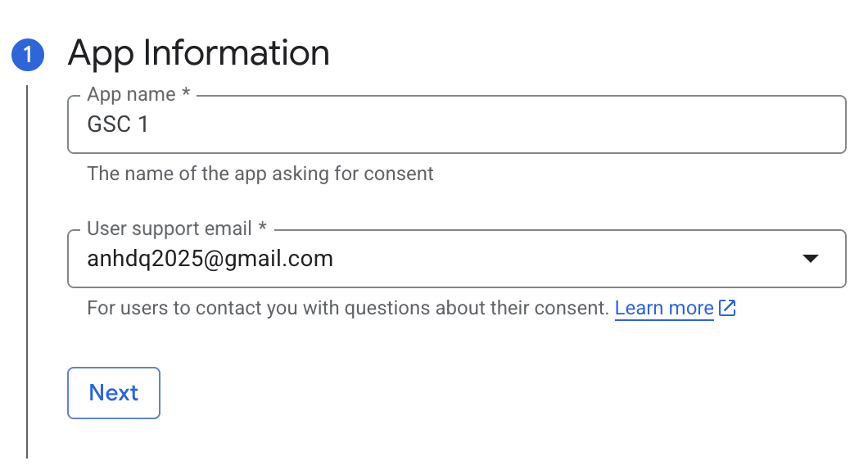Image resolution: width=868 pixels, height=470 pixels.
Task: Click the vertical stepper connector line
Action: (x=26, y=271)
